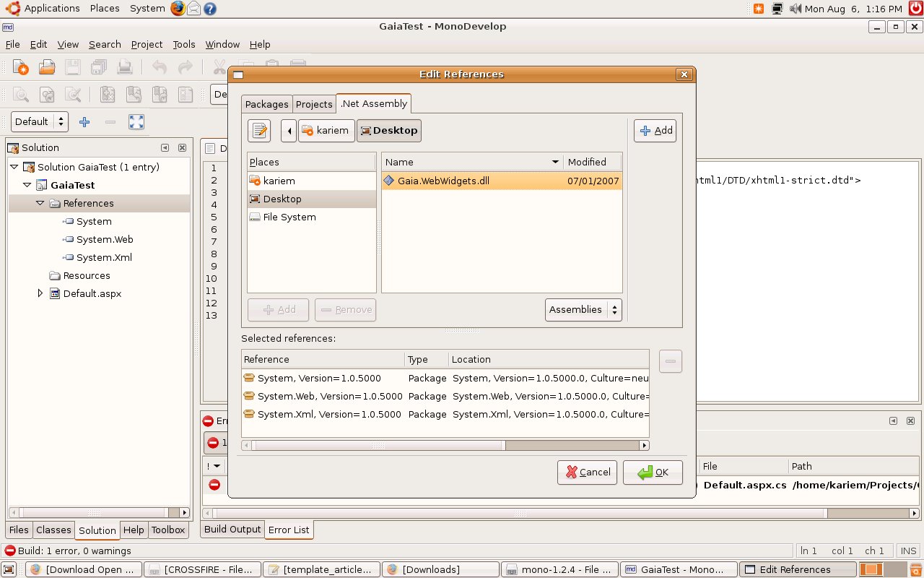Click the Print toolbar icon
The image size is (924, 578).
(x=125, y=67)
